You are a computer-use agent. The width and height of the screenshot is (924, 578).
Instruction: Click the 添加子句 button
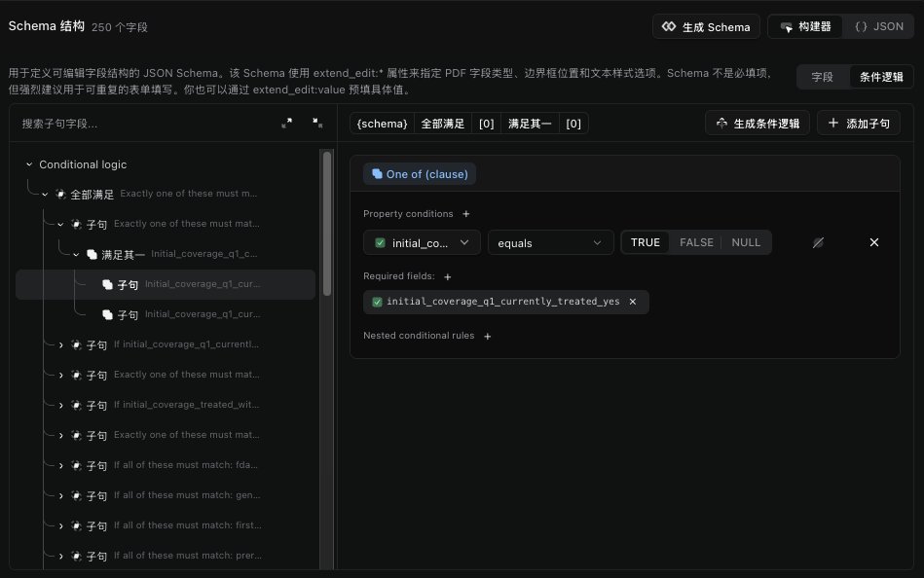click(859, 124)
